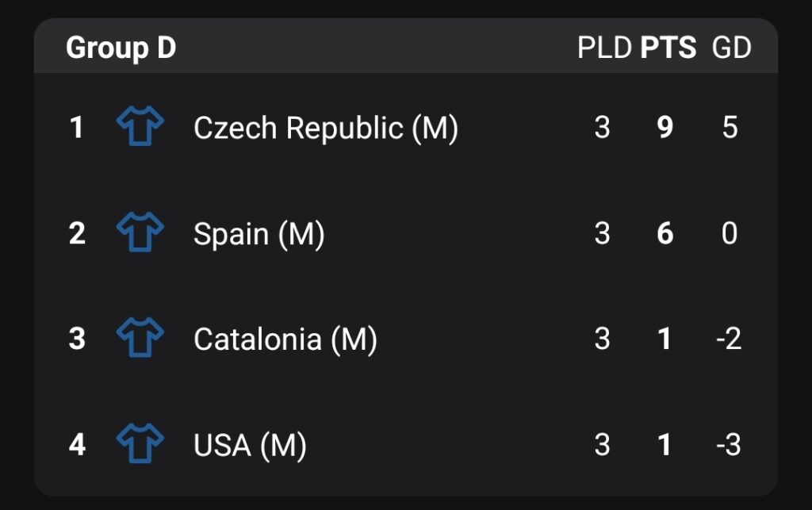Click Catalonia's -2 goal difference value
The width and height of the screenshot is (812, 510).
[x=728, y=339]
